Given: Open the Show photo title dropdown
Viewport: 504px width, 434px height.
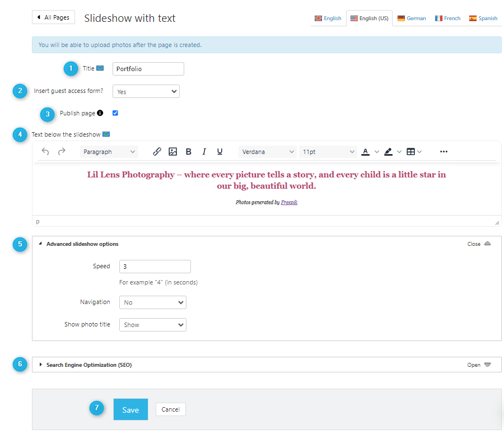Looking at the screenshot, I should coord(153,325).
